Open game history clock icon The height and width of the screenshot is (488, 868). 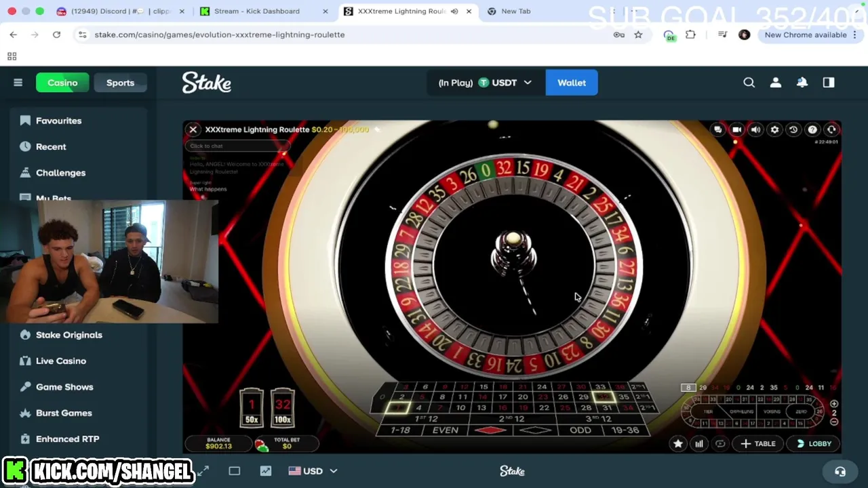click(x=793, y=129)
